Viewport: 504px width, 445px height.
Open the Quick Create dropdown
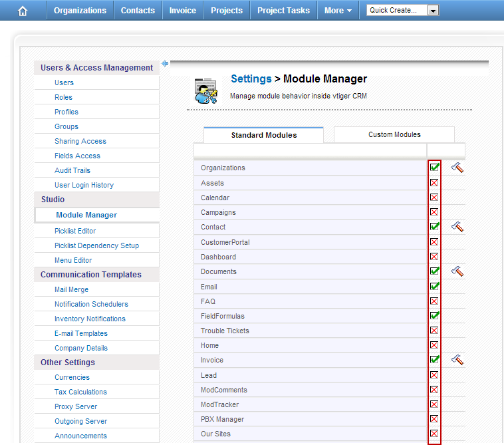(433, 11)
